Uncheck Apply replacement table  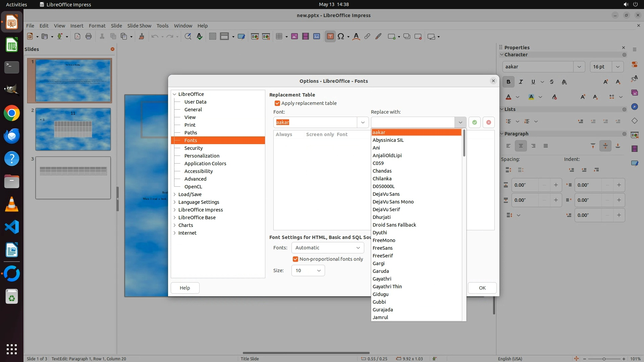(x=277, y=103)
